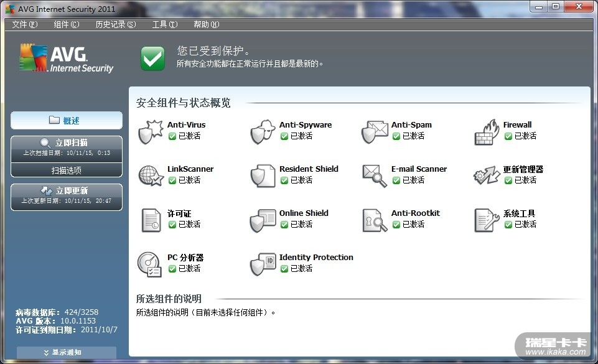Select the 概述 overview tab
The width and height of the screenshot is (598, 364).
tap(67, 121)
